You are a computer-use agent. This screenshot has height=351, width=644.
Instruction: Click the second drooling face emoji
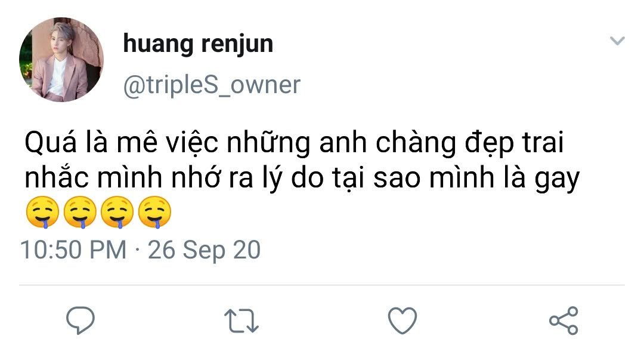coord(80,214)
